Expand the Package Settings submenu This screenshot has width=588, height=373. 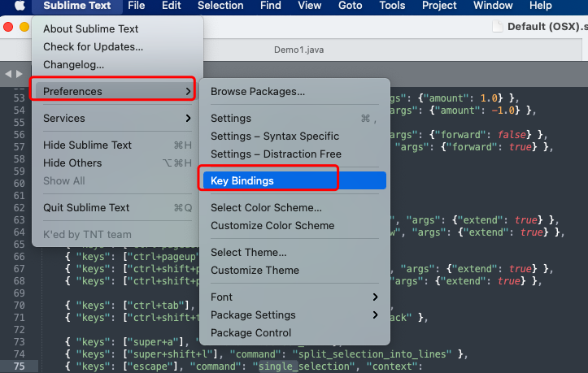tap(294, 315)
